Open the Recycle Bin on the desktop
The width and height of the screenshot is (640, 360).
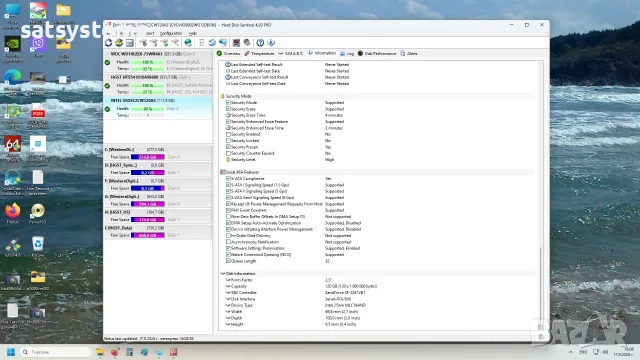point(38,247)
